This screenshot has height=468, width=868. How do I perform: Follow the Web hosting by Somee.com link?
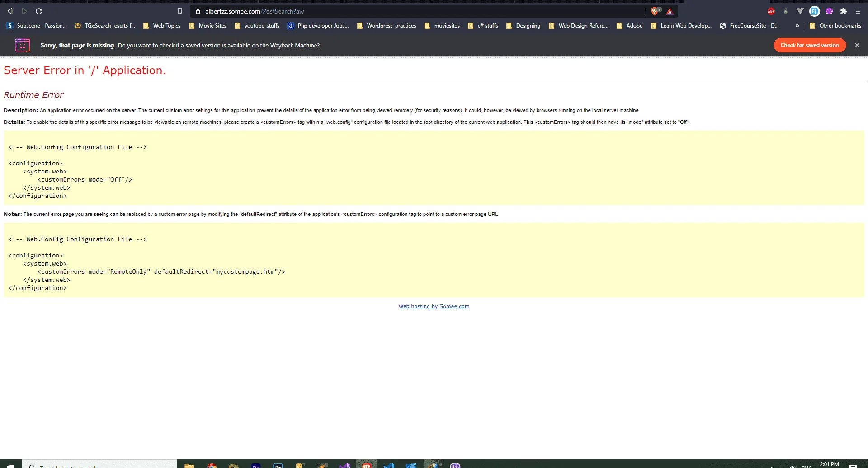[x=434, y=306]
